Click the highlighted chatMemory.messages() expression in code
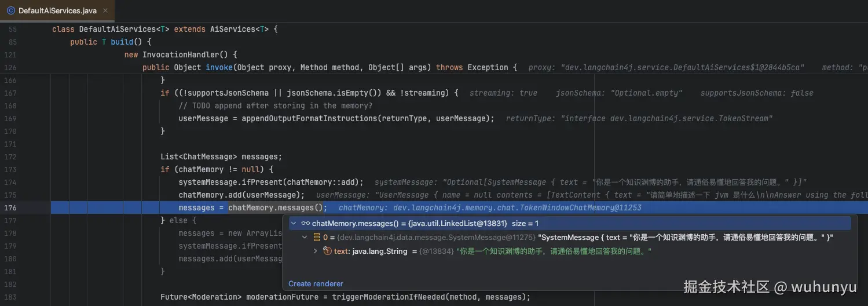The width and height of the screenshot is (868, 306). 277,207
